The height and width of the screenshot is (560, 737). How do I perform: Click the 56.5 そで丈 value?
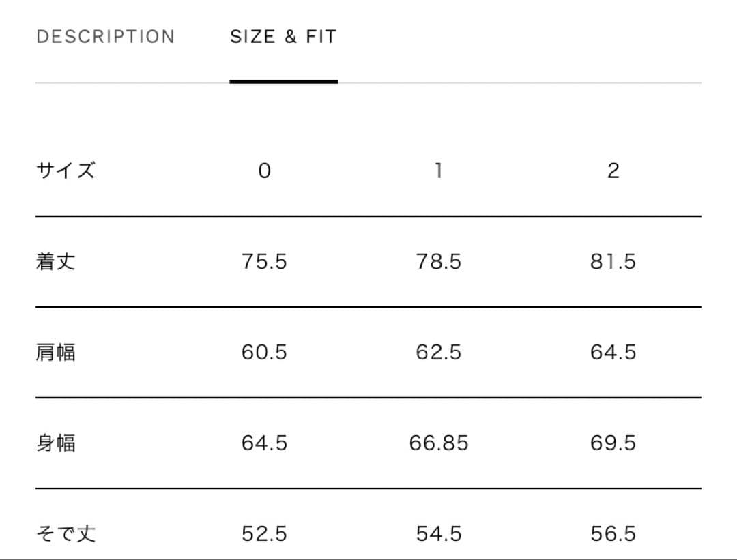[x=613, y=533]
